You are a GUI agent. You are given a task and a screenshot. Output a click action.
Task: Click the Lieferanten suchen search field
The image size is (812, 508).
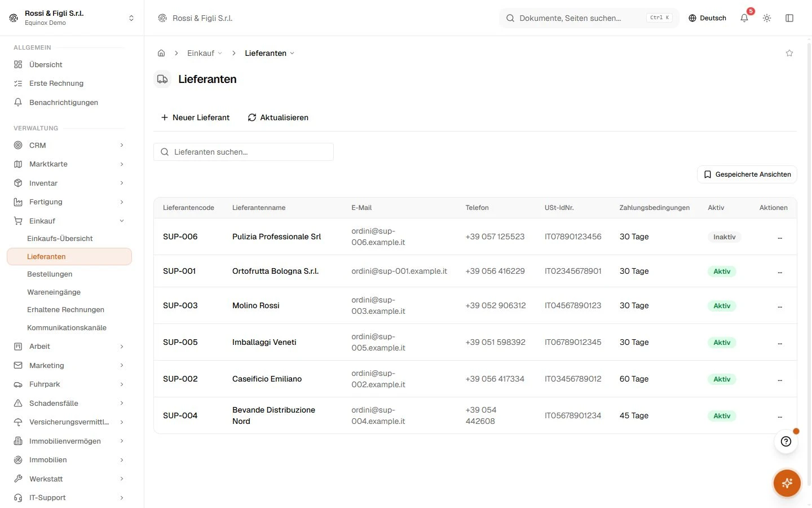(x=244, y=152)
